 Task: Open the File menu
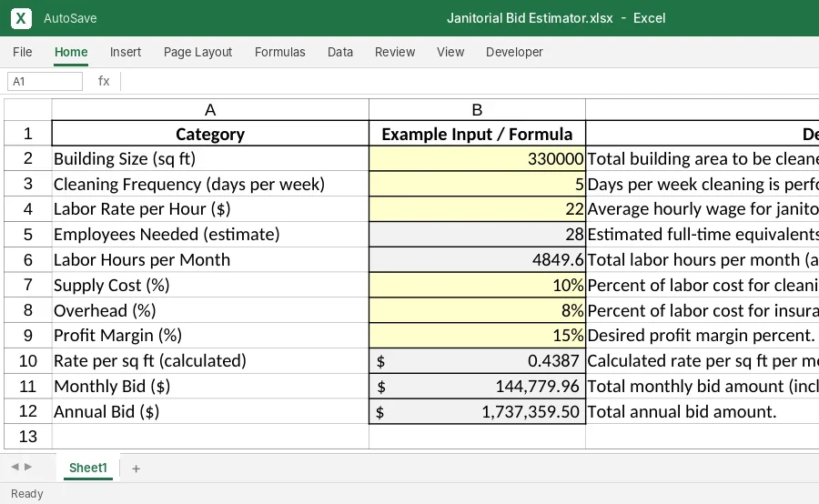pyautogui.click(x=23, y=52)
